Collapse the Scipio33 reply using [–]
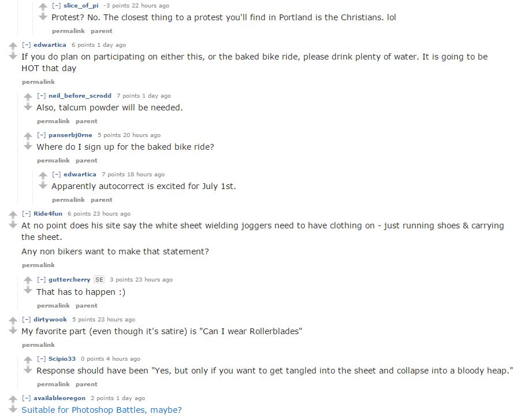This screenshot has height=418, width=532. pyautogui.click(x=41, y=358)
